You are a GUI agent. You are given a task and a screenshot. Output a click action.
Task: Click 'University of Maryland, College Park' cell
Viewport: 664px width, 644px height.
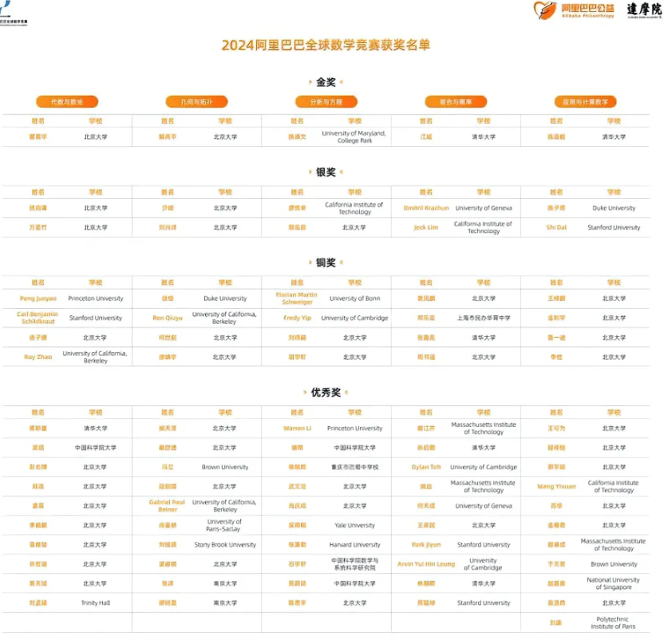tap(354, 136)
